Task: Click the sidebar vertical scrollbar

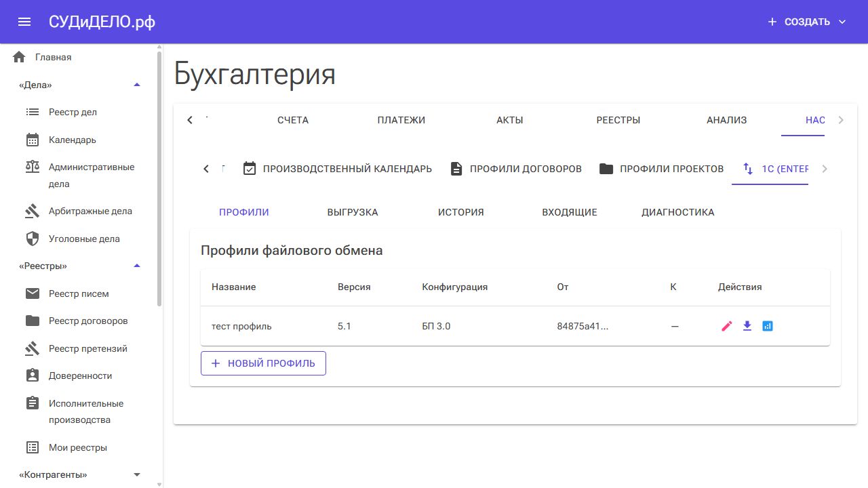Action: [160, 178]
